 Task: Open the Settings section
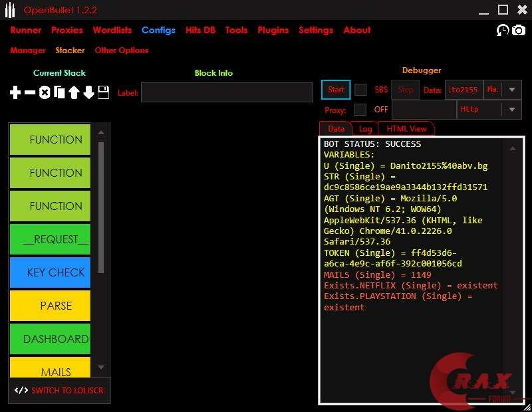coord(316,30)
